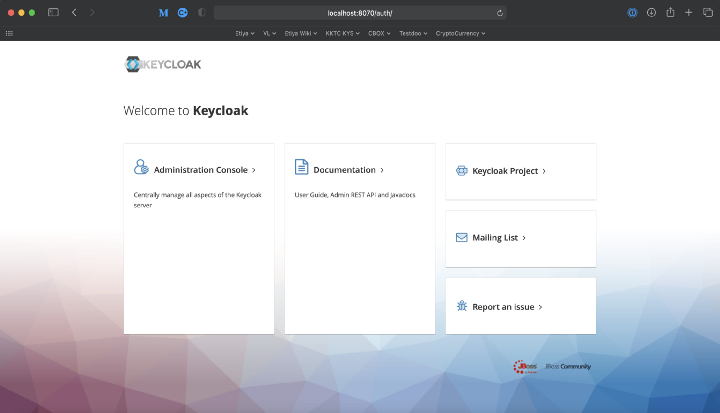Click the 'Welcome to Keycloak' heading

click(186, 111)
